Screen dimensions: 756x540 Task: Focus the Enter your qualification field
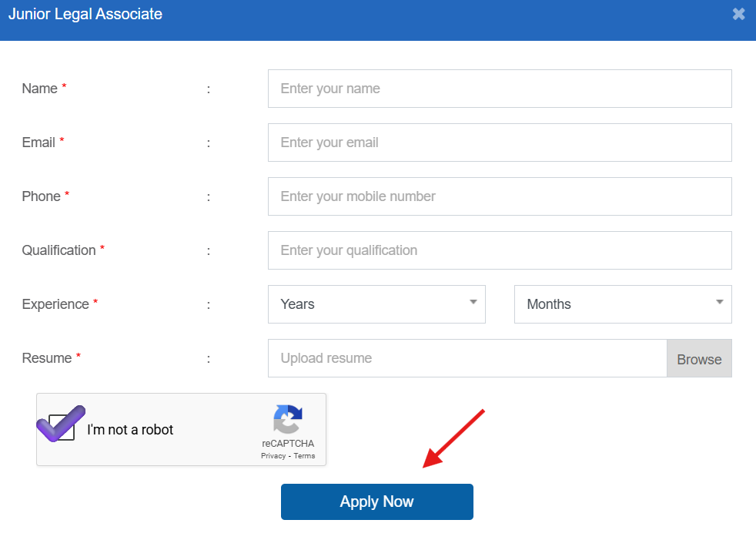499,250
